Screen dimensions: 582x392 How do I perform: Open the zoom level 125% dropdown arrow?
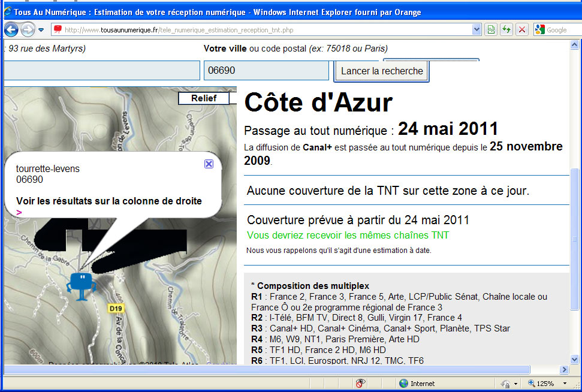(565, 384)
